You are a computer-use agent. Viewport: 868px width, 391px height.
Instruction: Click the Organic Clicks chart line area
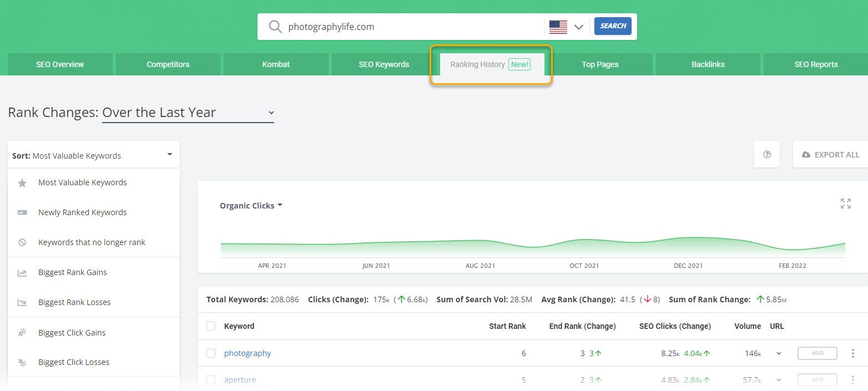tap(533, 247)
